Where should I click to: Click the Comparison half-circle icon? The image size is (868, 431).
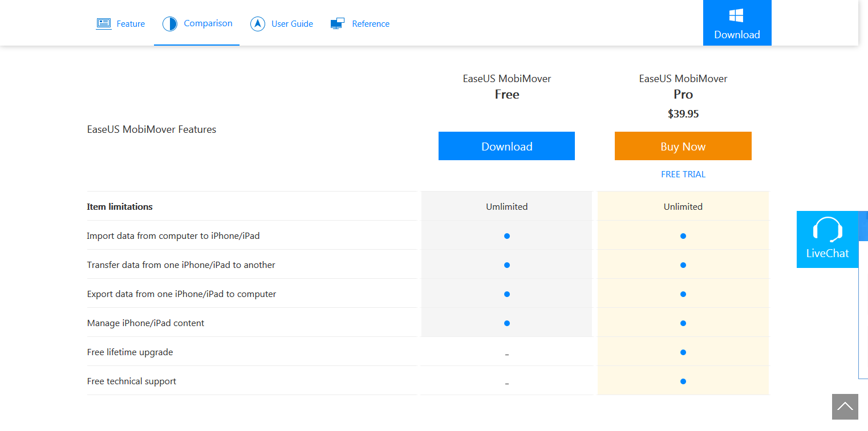tap(170, 24)
